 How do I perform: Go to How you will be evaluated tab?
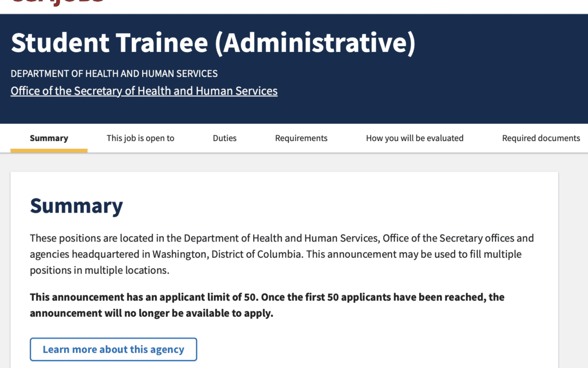(414, 138)
